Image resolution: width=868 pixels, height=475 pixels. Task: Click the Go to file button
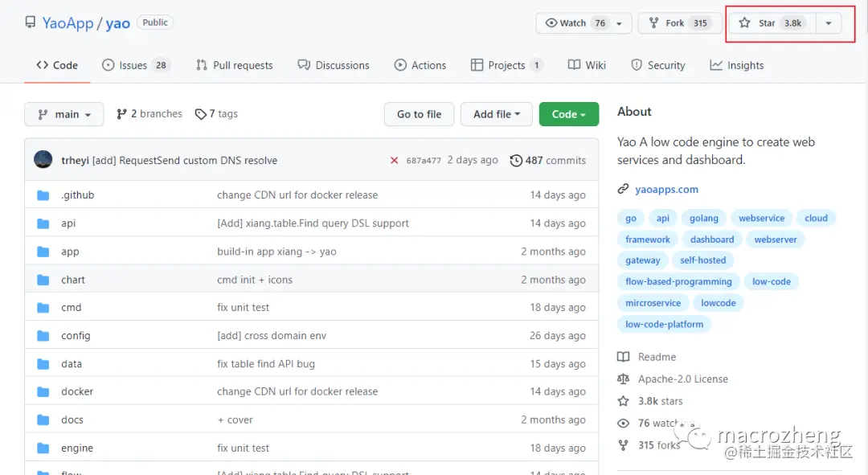419,114
